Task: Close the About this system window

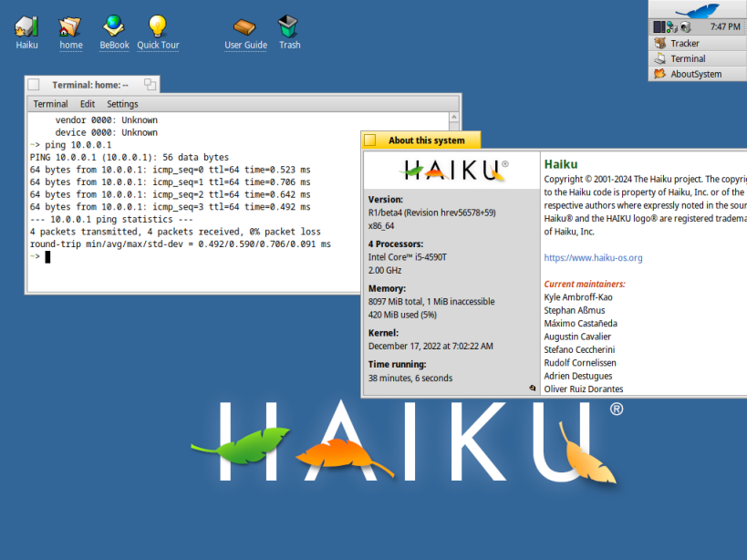Action: click(x=370, y=140)
